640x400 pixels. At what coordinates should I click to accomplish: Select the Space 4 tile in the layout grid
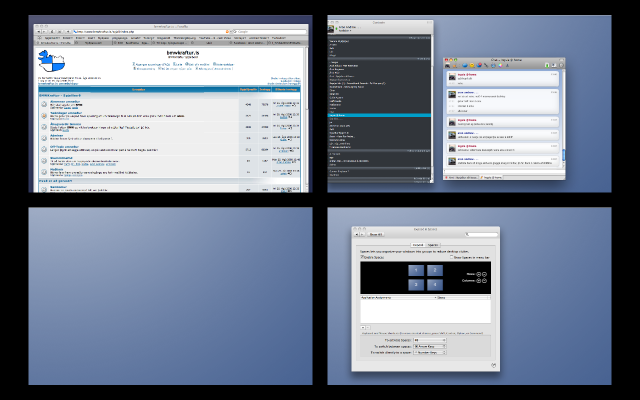click(x=434, y=284)
